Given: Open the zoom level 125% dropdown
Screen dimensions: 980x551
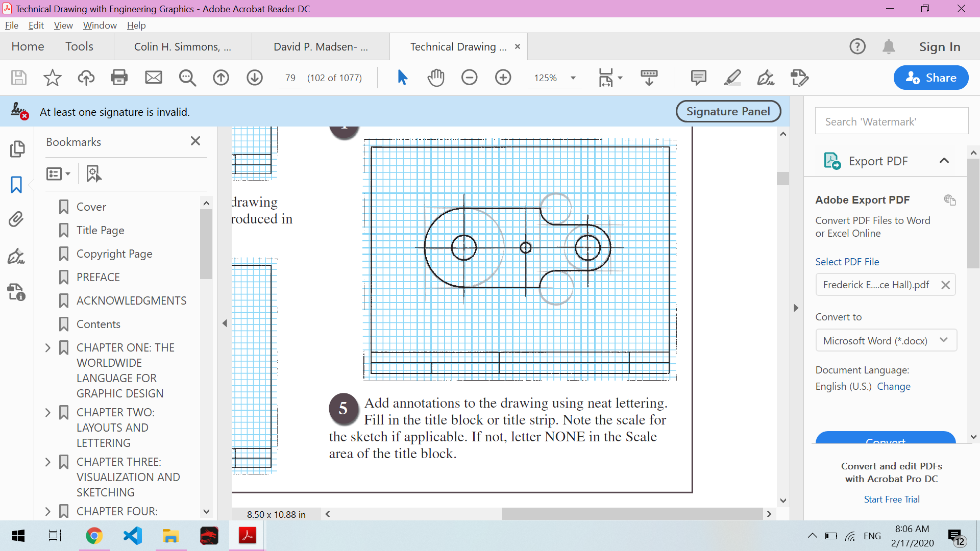Looking at the screenshot, I should [573, 78].
